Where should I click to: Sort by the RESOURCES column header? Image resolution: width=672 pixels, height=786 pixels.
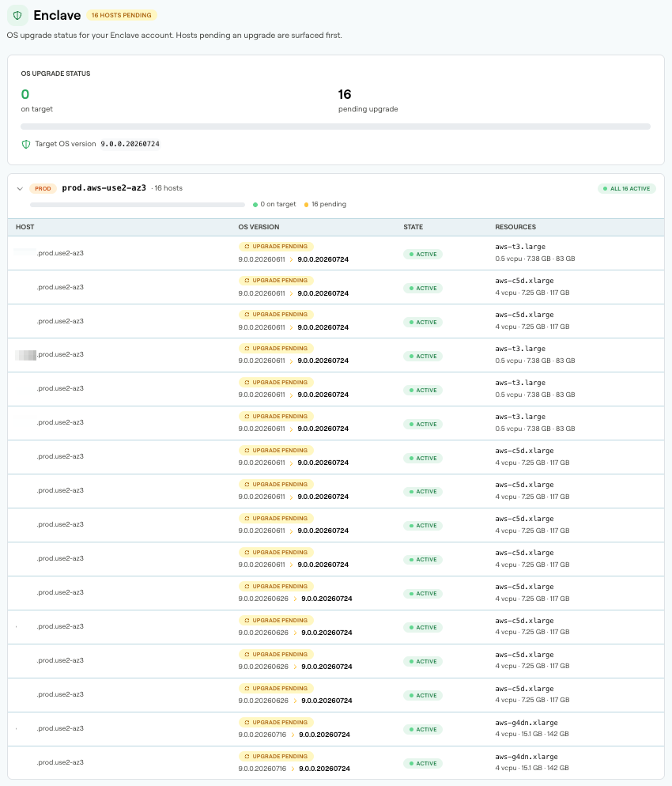pos(515,227)
